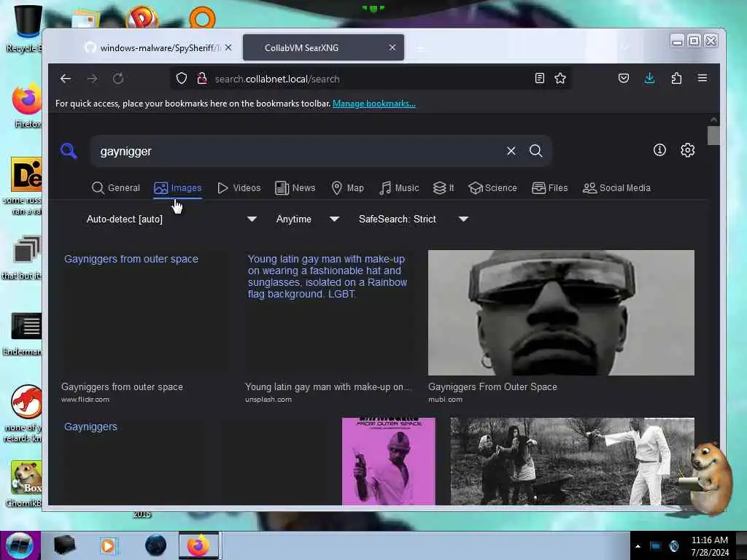
Task: Reload the page with the refresh icon
Action: click(x=118, y=79)
